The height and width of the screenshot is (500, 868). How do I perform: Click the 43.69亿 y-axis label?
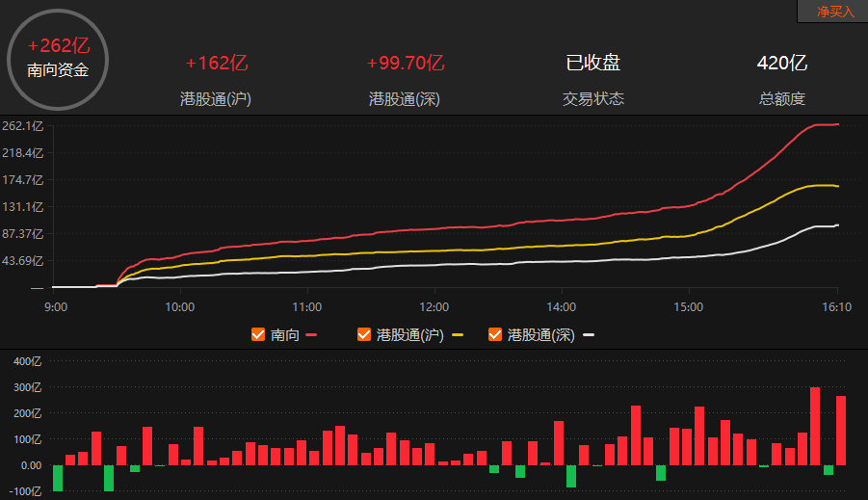[23, 261]
